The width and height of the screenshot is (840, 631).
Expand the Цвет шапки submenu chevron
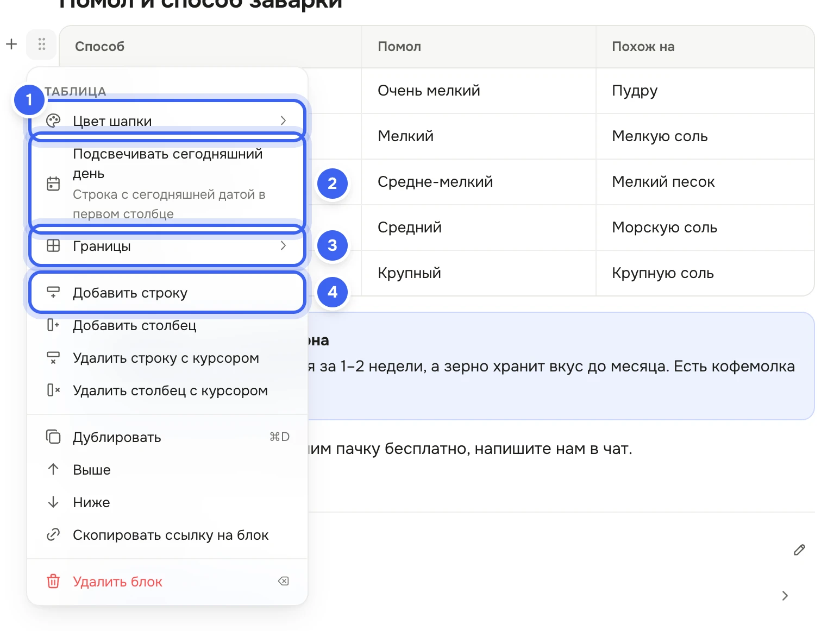click(x=283, y=121)
